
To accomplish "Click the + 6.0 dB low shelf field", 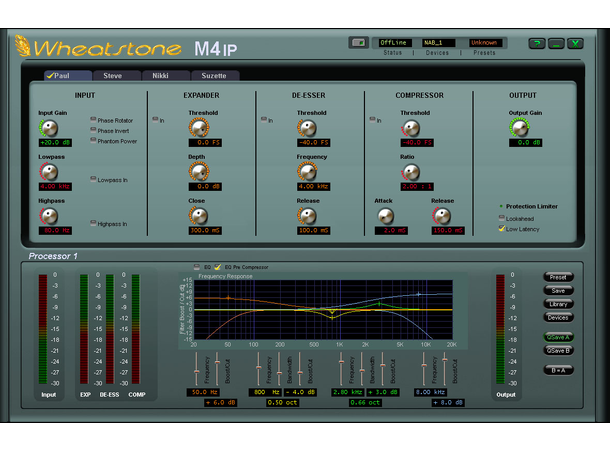I will pos(221,403).
